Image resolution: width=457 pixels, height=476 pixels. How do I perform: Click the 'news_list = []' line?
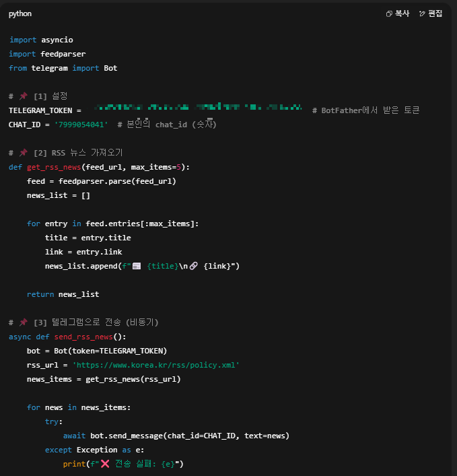pos(59,195)
